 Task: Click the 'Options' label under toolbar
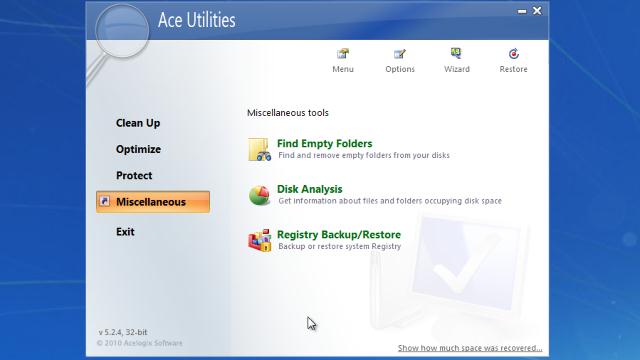(x=400, y=69)
